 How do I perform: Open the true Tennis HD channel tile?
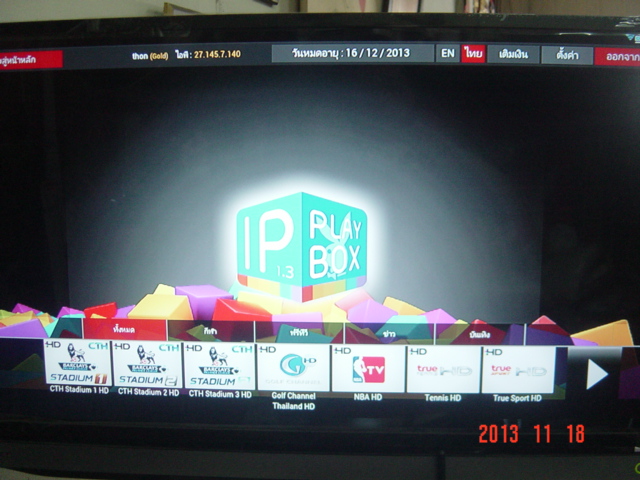pyautogui.click(x=443, y=369)
